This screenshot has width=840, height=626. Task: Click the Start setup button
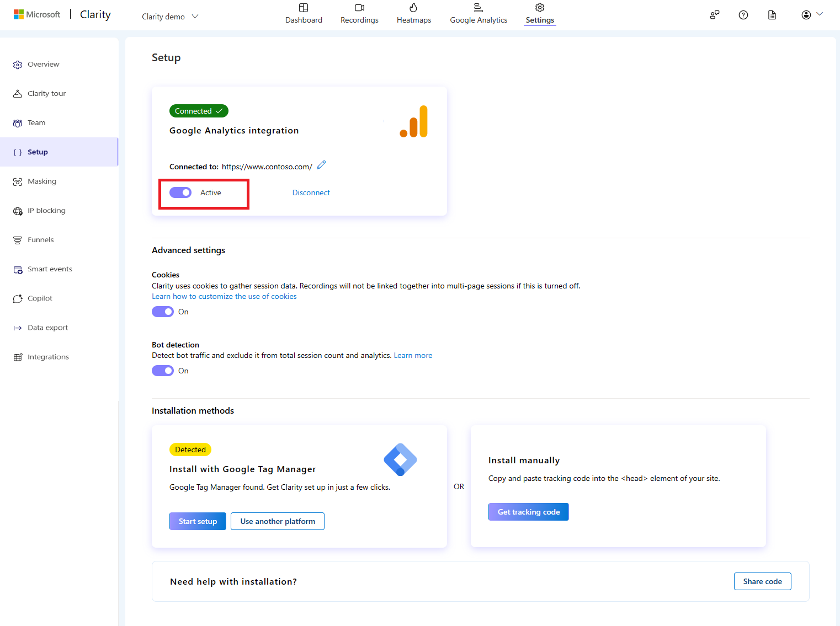click(x=198, y=521)
